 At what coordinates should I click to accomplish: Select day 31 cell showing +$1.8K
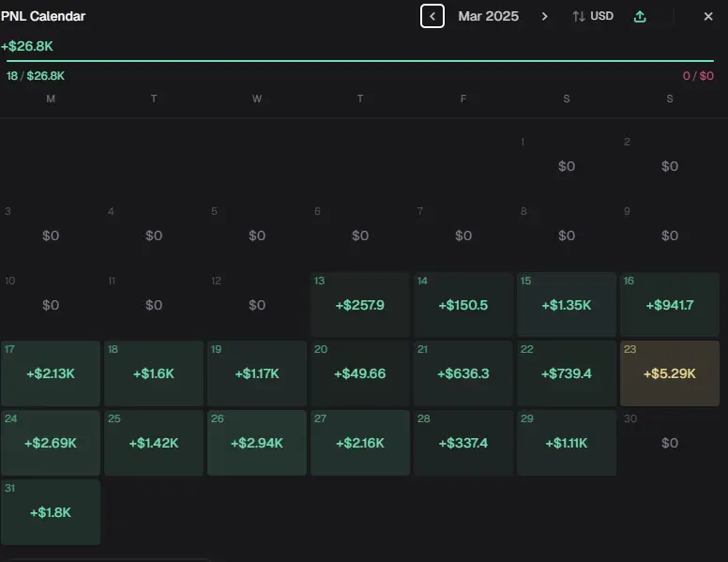(x=51, y=512)
